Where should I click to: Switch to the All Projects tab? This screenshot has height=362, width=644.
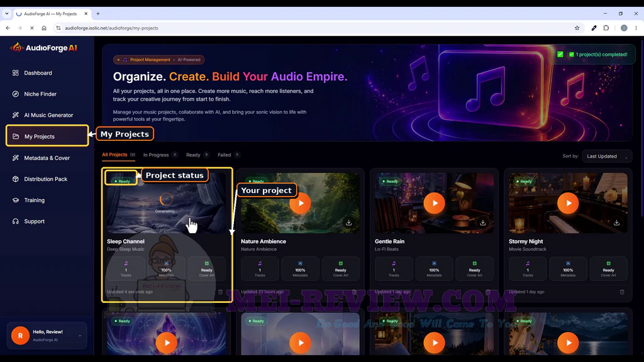coord(118,155)
